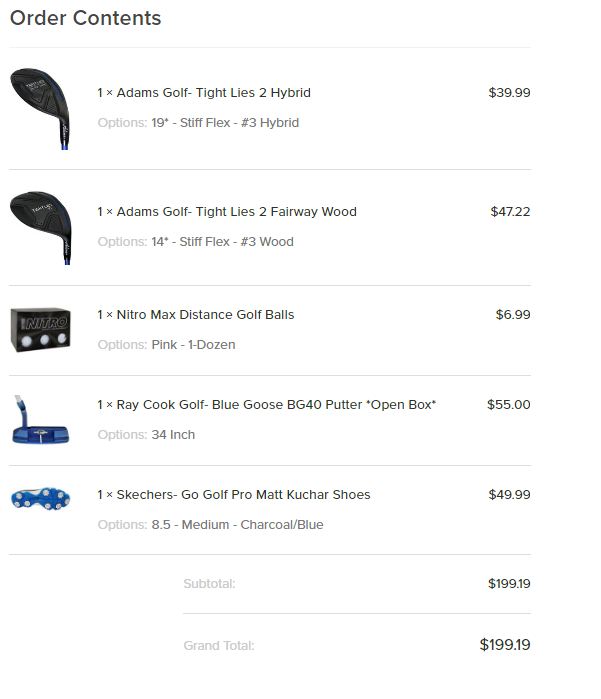Click the Tight Lies 2 Fairway Wood thumbnail
Image resolution: width=601 pixels, height=699 pixels.
pos(41,228)
